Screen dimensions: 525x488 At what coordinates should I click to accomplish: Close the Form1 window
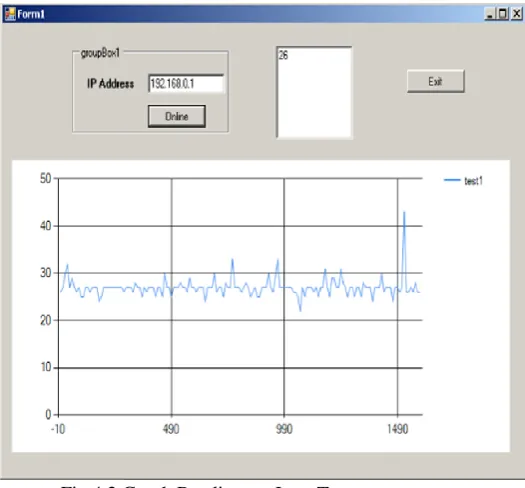(517, 14)
